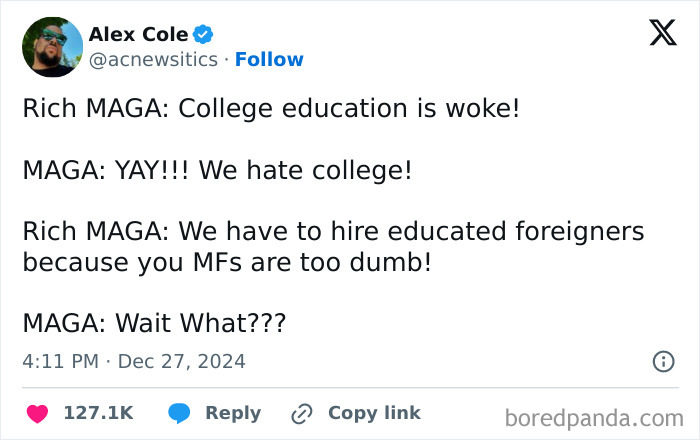
Task: Click the blue reply speech bubble icon
Action: pyautogui.click(x=180, y=413)
